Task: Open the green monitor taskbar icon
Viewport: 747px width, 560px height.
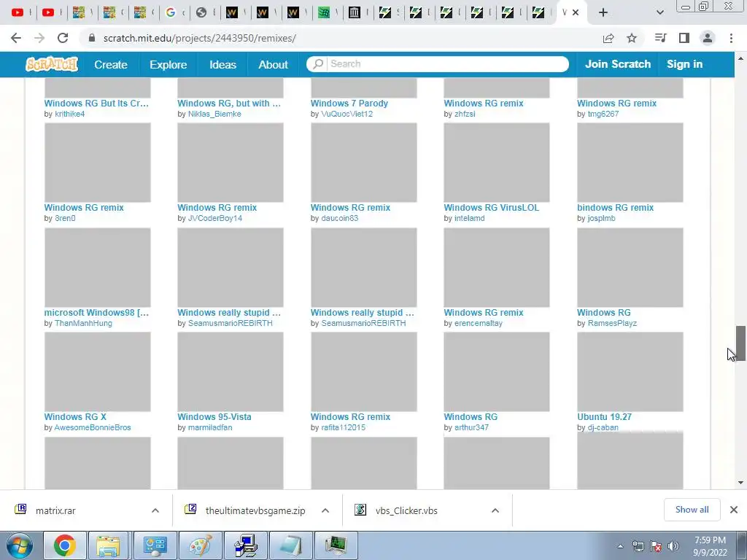Action: point(336,545)
